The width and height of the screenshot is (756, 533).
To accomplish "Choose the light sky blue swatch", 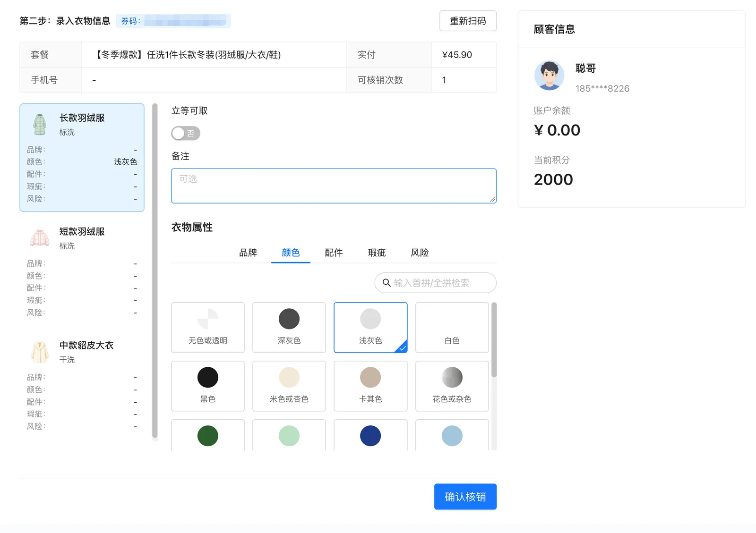I will click(452, 435).
